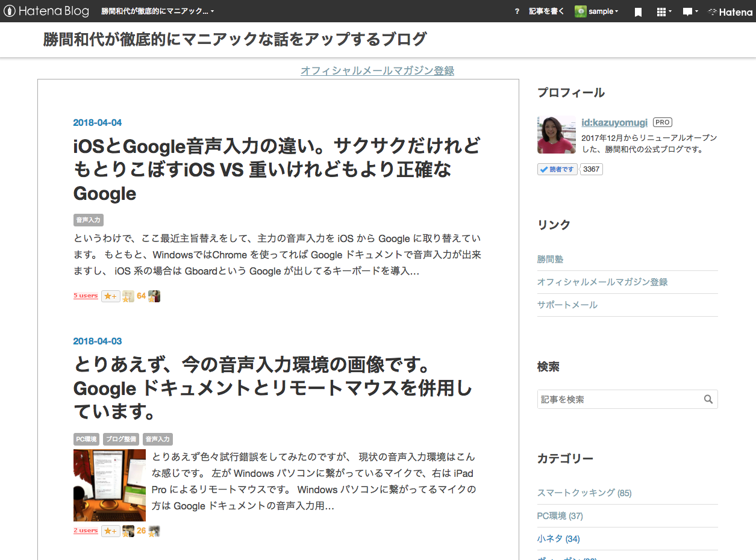Add a star to the first article
756x560 pixels.
[111, 296]
